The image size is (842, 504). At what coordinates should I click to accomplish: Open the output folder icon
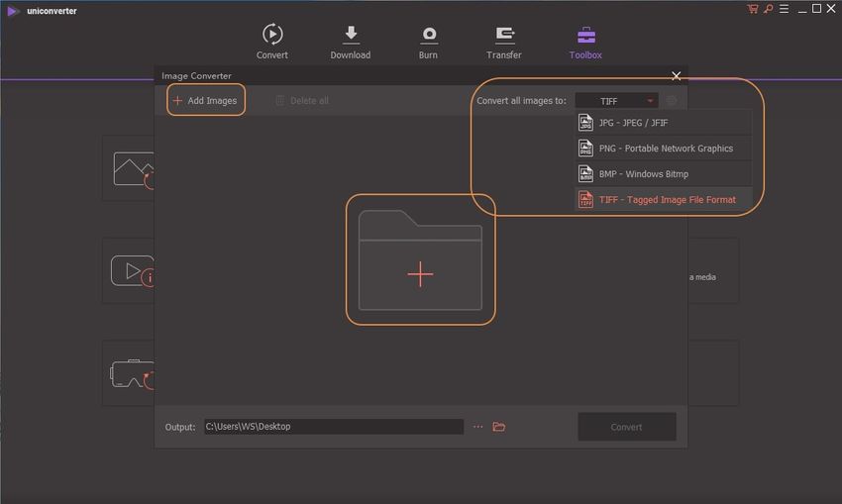coord(499,427)
